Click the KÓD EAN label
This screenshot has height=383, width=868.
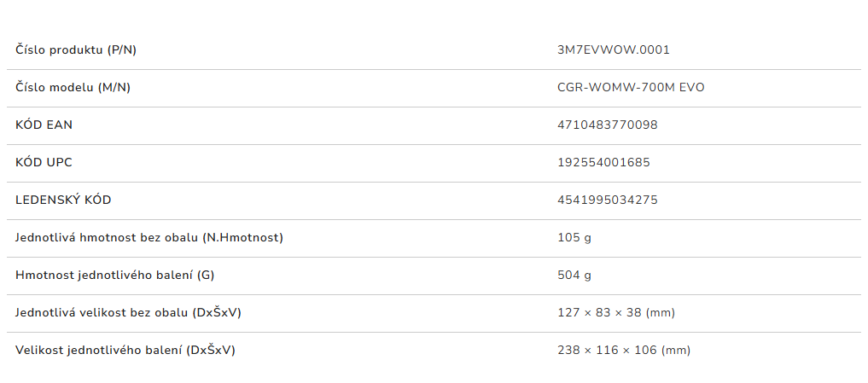tap(44, 125)
